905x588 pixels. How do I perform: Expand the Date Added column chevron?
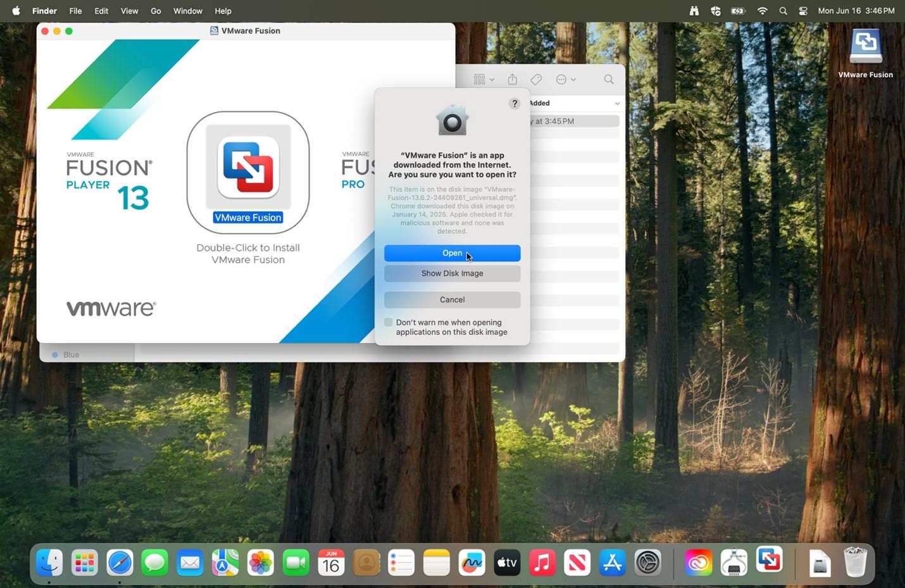coord(617,103)
